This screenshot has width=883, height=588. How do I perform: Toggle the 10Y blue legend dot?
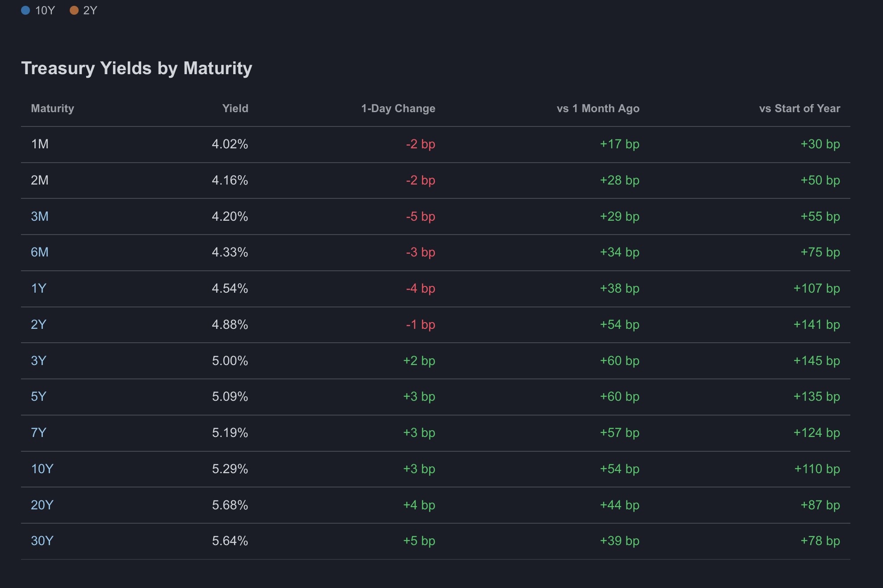25,10
